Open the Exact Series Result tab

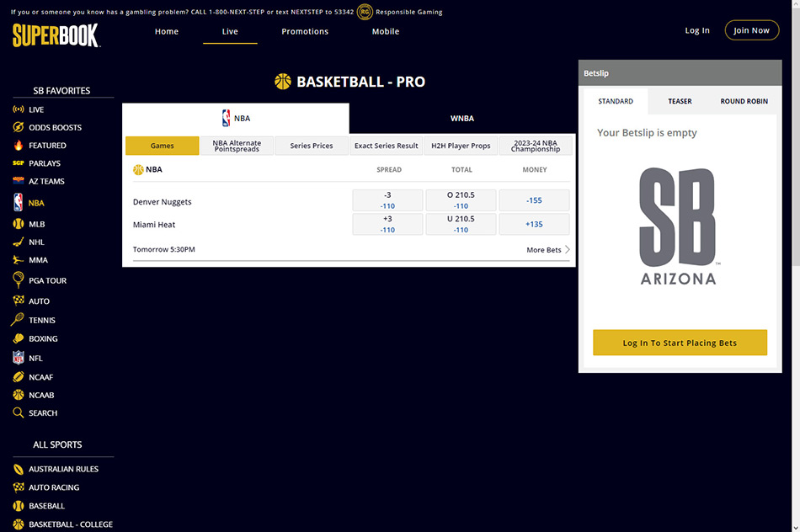[387, 146]
